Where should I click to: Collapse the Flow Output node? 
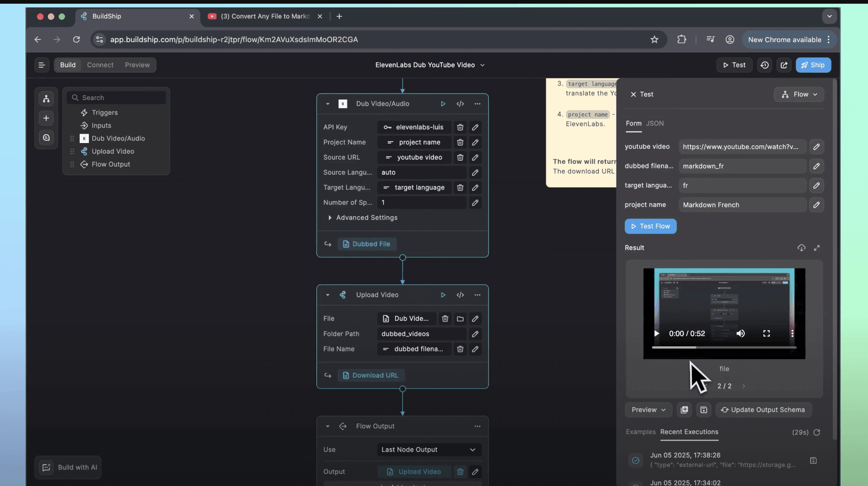(327, 426)
